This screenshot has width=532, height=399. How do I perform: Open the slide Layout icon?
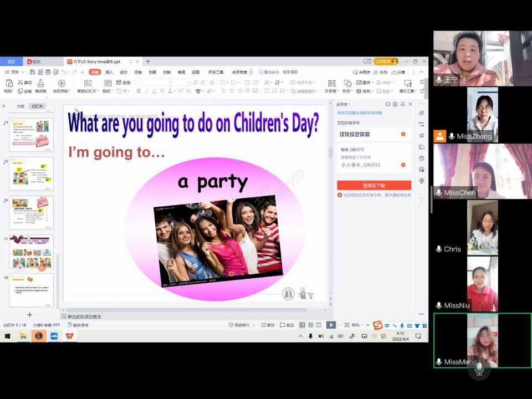tap(108, 83)
